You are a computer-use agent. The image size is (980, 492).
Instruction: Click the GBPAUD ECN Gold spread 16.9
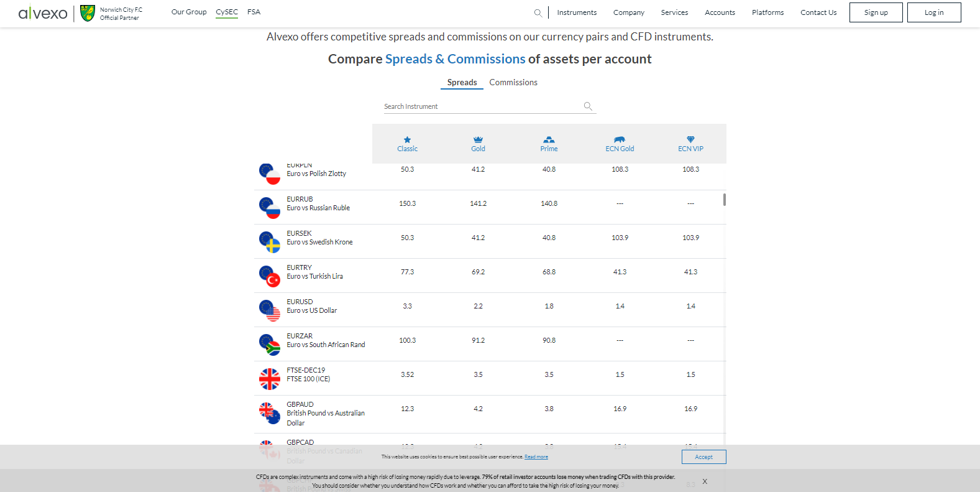point(620,409)
